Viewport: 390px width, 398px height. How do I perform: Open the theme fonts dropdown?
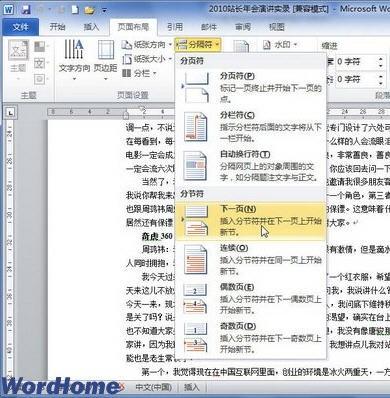[41, 63]
